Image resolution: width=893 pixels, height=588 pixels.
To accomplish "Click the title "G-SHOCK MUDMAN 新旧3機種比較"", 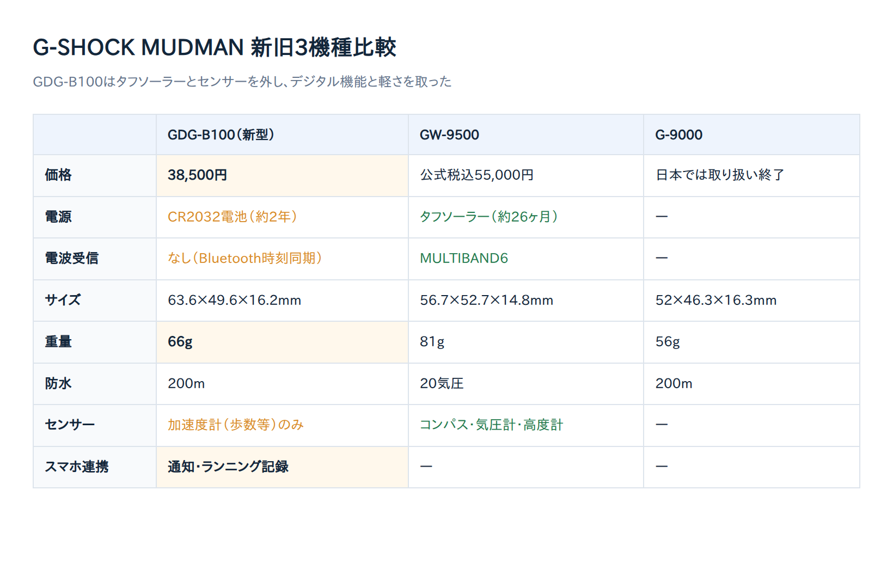I will [x=215, y=47].
